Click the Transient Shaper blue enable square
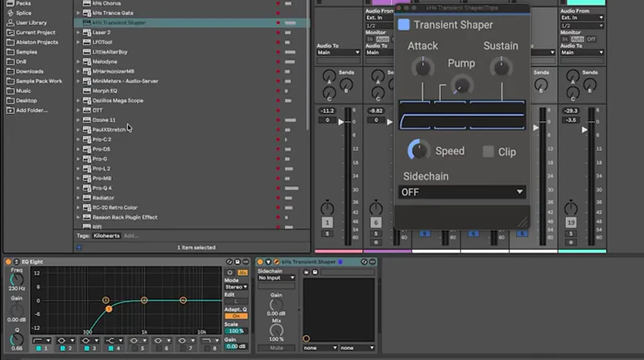 [404, 25]
